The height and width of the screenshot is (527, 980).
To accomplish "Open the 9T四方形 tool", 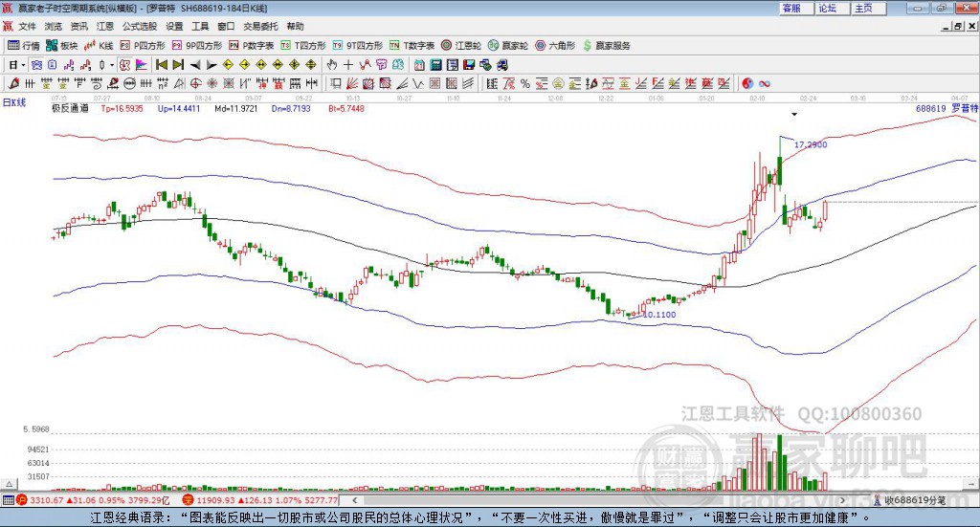I will tap(358, 46).
